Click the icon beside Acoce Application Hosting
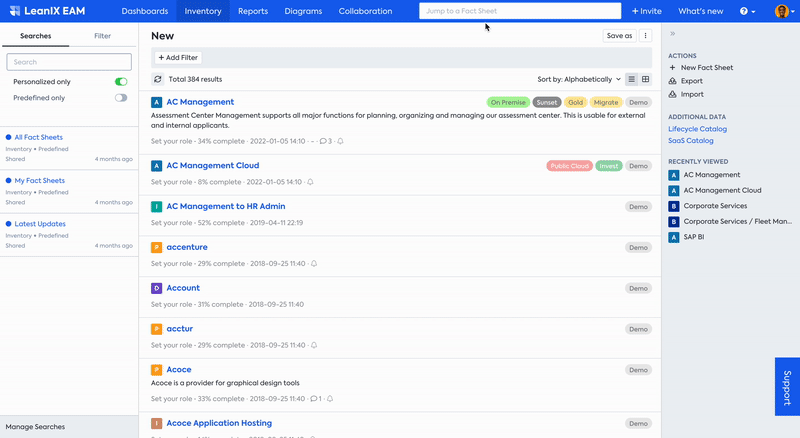This screenshot has width=800, height=438. point(157,424)
